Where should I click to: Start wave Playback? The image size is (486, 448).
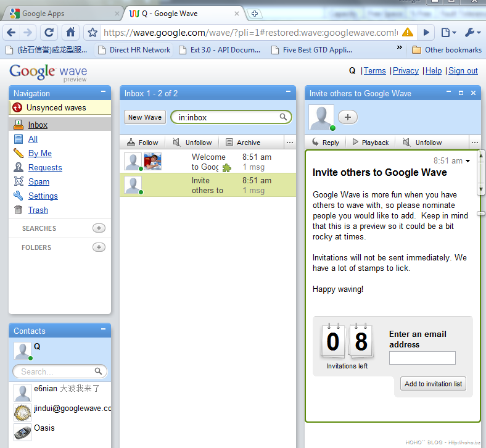coord(371,143)
